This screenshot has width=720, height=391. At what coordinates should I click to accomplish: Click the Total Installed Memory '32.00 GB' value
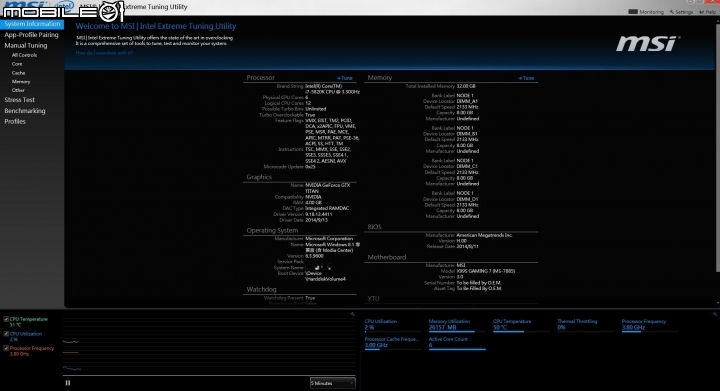[466, 86]
